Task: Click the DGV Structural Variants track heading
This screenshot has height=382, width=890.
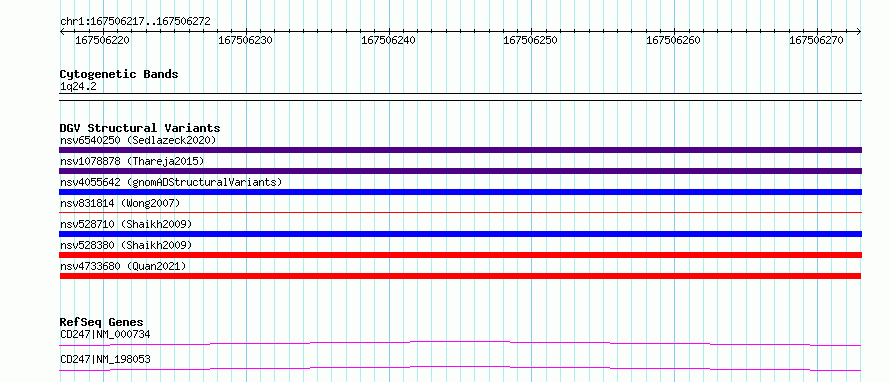Action: [x=140, y=128]
